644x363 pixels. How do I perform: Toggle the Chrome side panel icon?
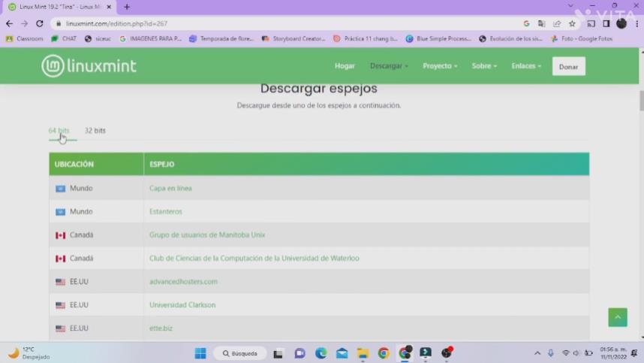point(606,24)
